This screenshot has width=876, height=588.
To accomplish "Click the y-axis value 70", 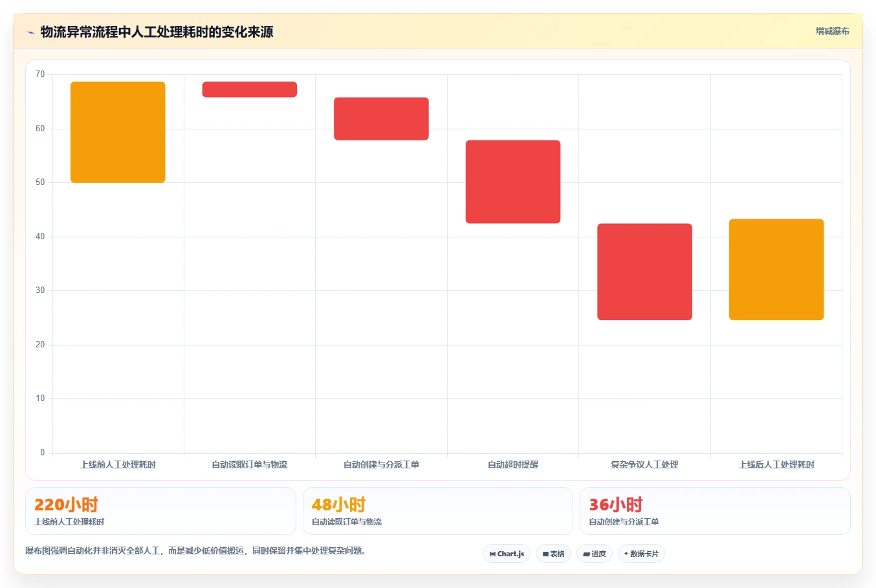I will coord(40,74).
